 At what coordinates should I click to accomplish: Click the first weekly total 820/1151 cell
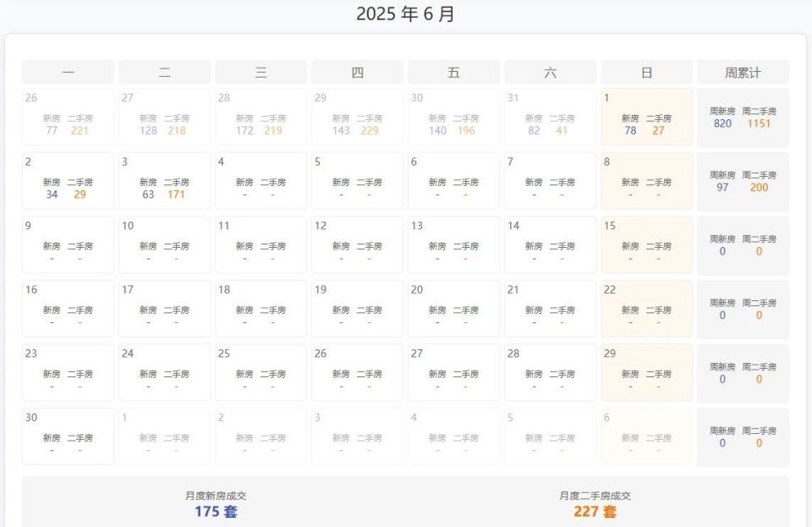743,118
